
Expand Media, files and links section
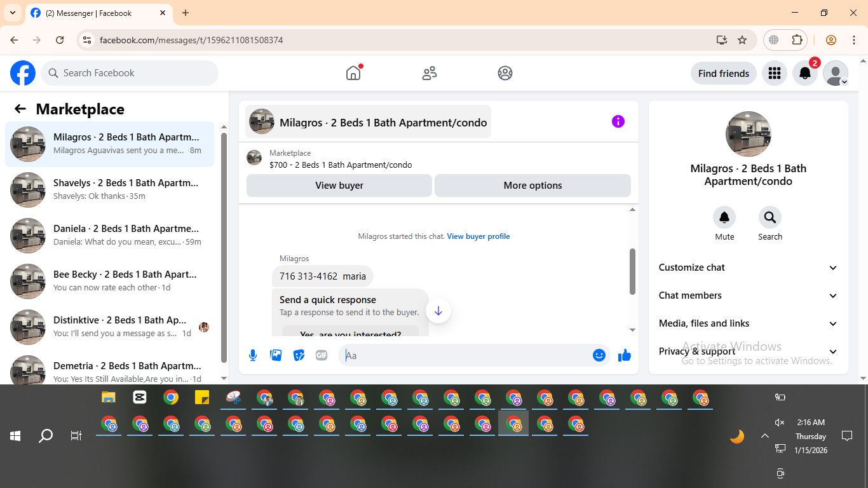(748, 323)
